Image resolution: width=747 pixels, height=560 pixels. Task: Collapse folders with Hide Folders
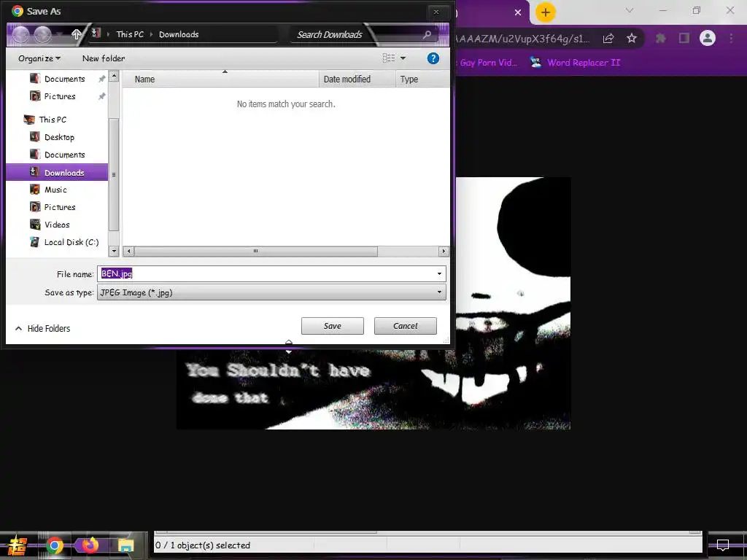pos(43,328)
